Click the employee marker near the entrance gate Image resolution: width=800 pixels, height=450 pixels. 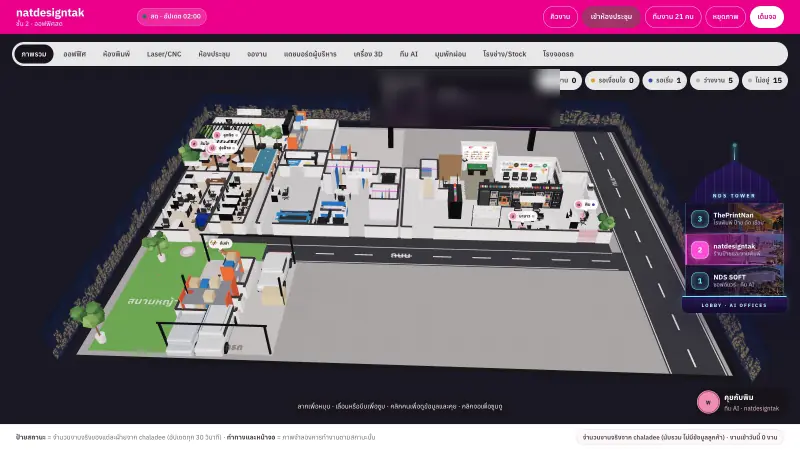tap(585, 204)
